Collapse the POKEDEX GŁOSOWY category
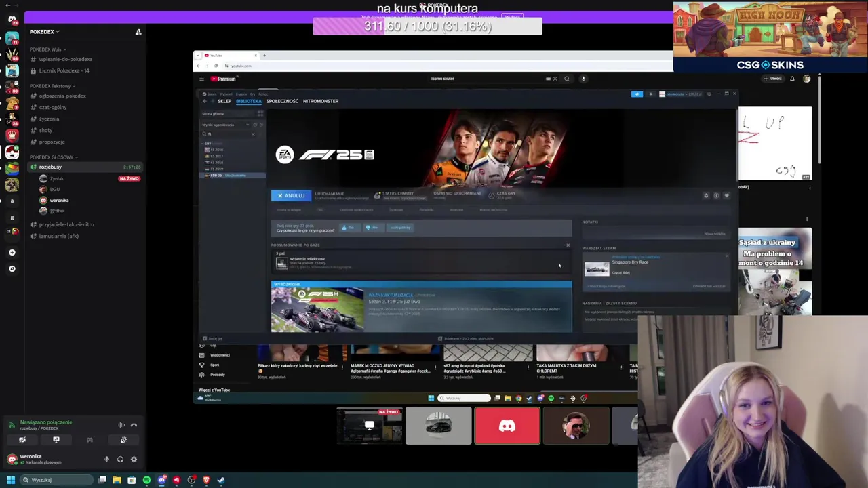 click(x=53, y=157)
